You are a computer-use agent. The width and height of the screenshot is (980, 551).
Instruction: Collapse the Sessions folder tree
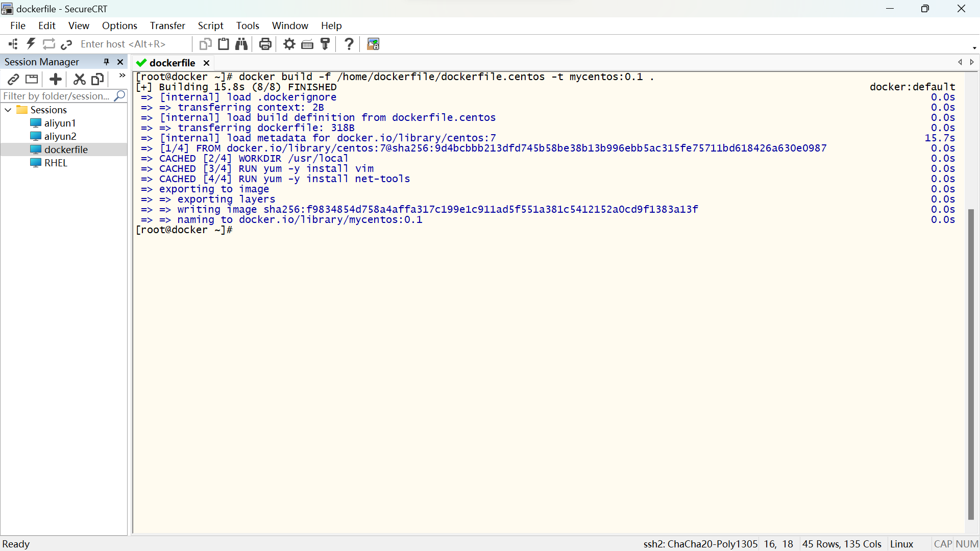8,110
